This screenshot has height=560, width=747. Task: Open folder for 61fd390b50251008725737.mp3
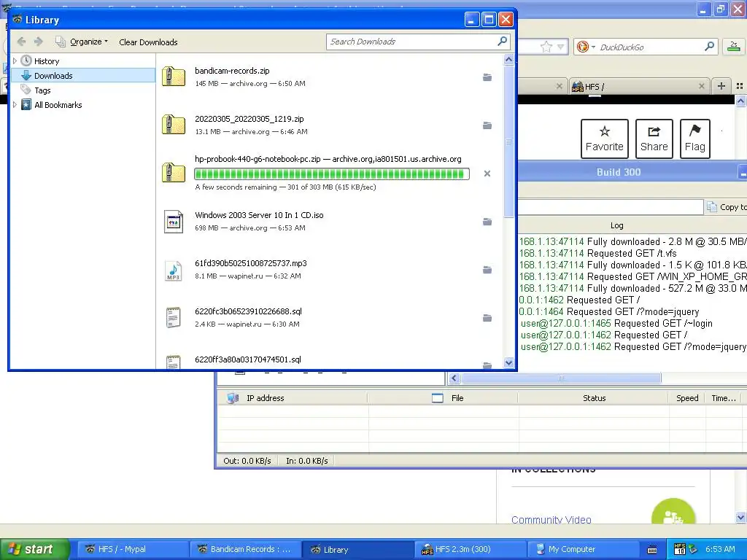(487, 270)
